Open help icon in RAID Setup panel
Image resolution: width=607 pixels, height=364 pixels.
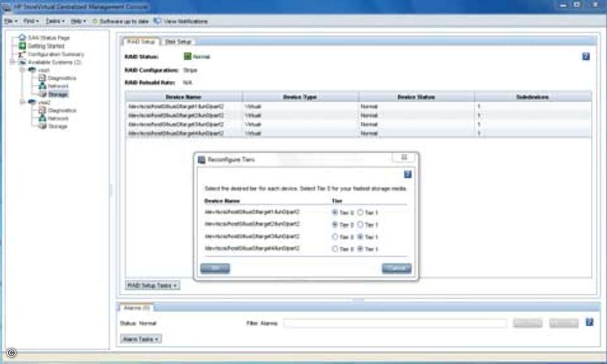pyautogui.click(x=586, y=56)
